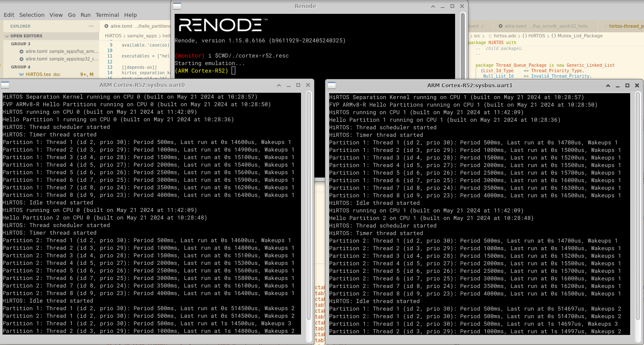Image resolution: width=644 pixels, height=345 pixels.
Task: Open the Run menu
Action: 86,15
